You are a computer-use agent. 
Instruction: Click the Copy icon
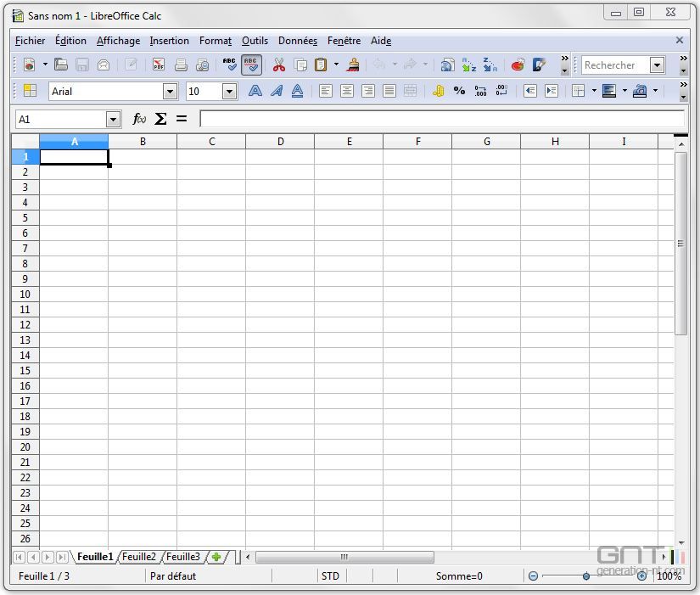[x=300, y=65]
